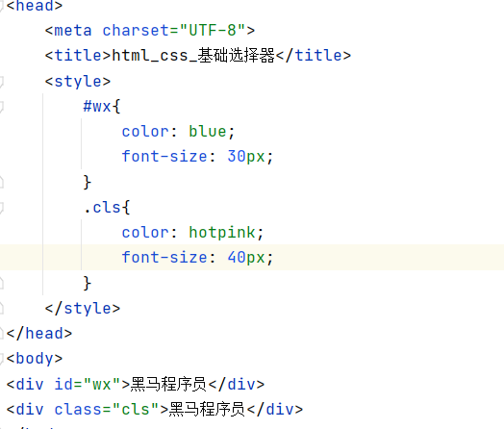Click 黑马程序员 text inside the class cls div
The width and height of the screenshot is (504, 429).
[207, 409]
